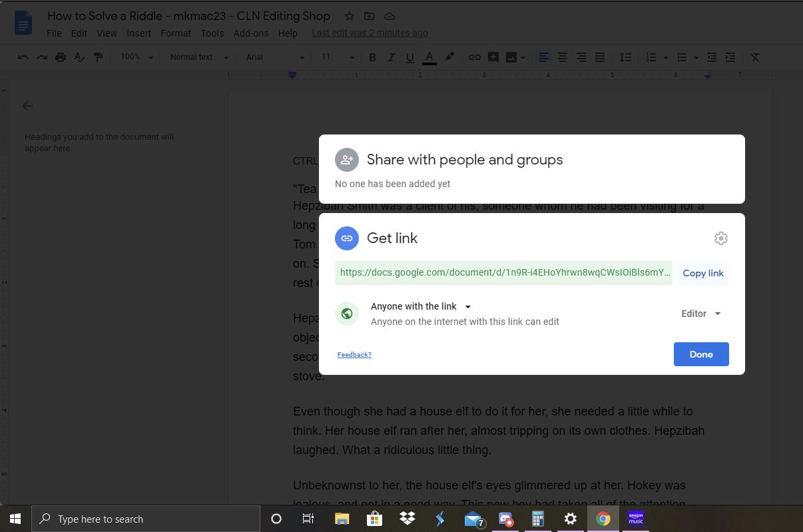Toggle Italic formatting button

(392, 57)
